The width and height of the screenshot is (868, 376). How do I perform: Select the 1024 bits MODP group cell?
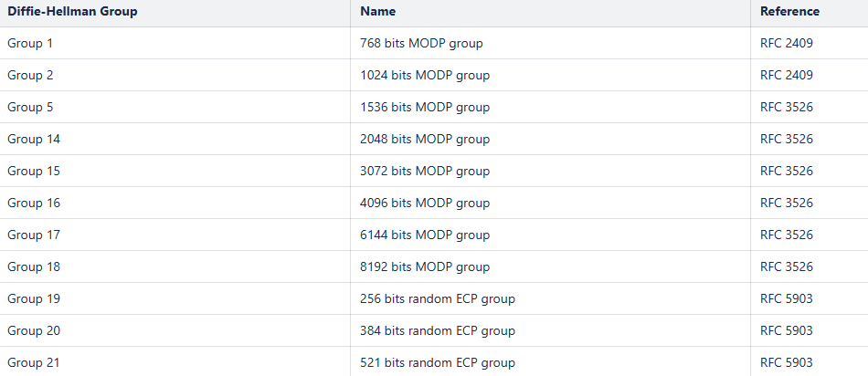(x=425, y=75)
